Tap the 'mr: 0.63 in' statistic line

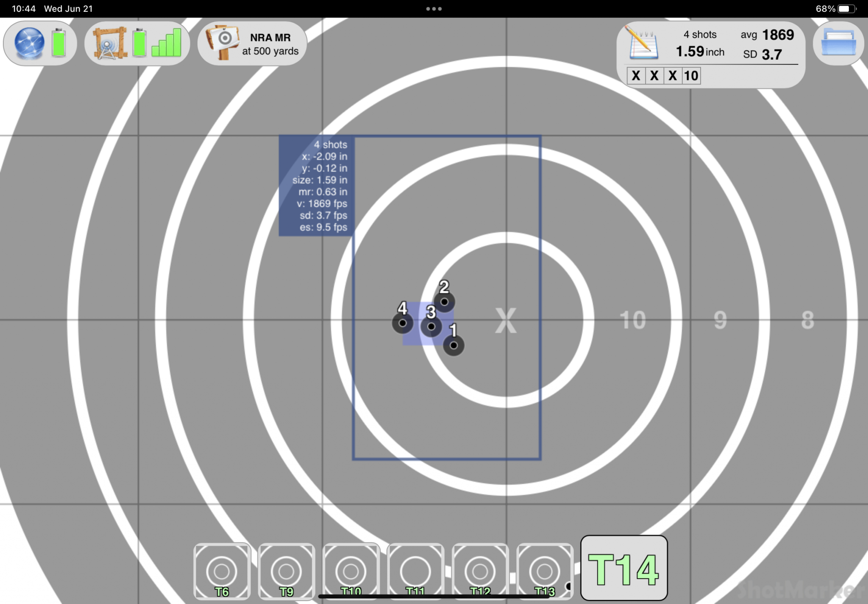tap(323, 192)
